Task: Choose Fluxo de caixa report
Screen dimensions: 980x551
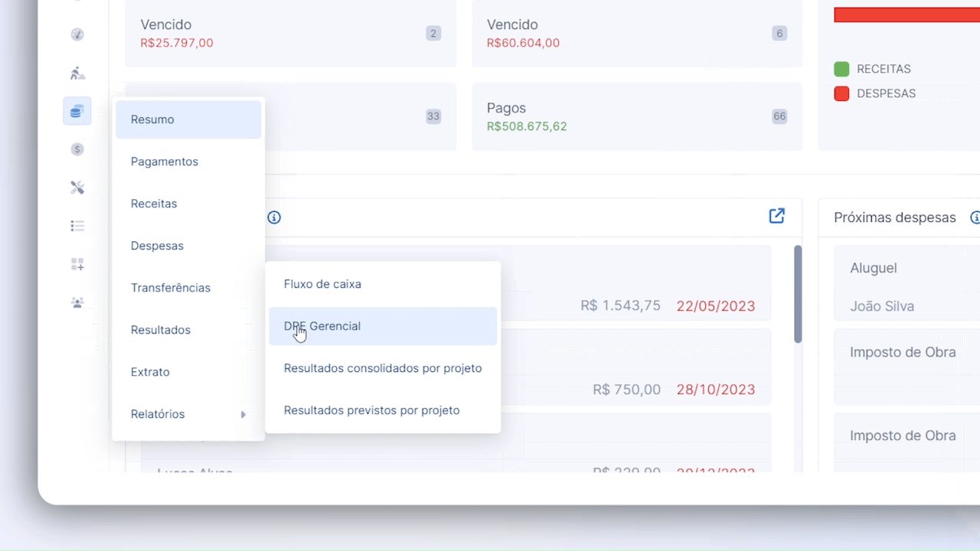Action: 383,284
